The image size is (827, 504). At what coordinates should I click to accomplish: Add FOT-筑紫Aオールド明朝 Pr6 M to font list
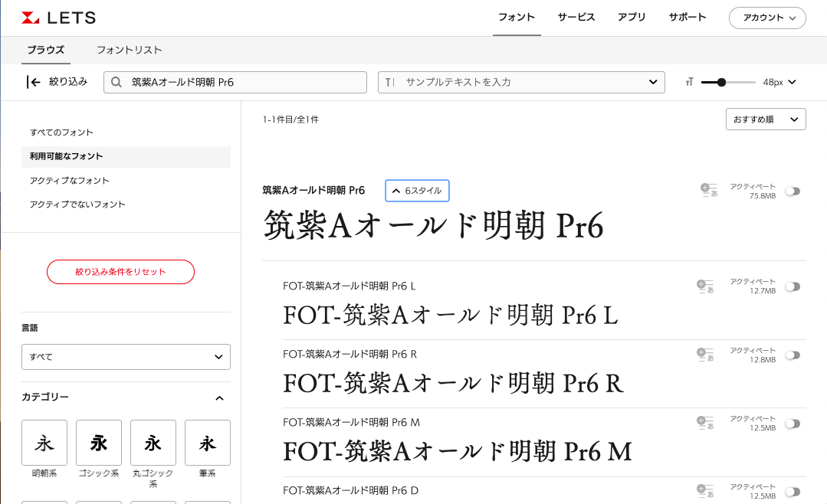704,423
